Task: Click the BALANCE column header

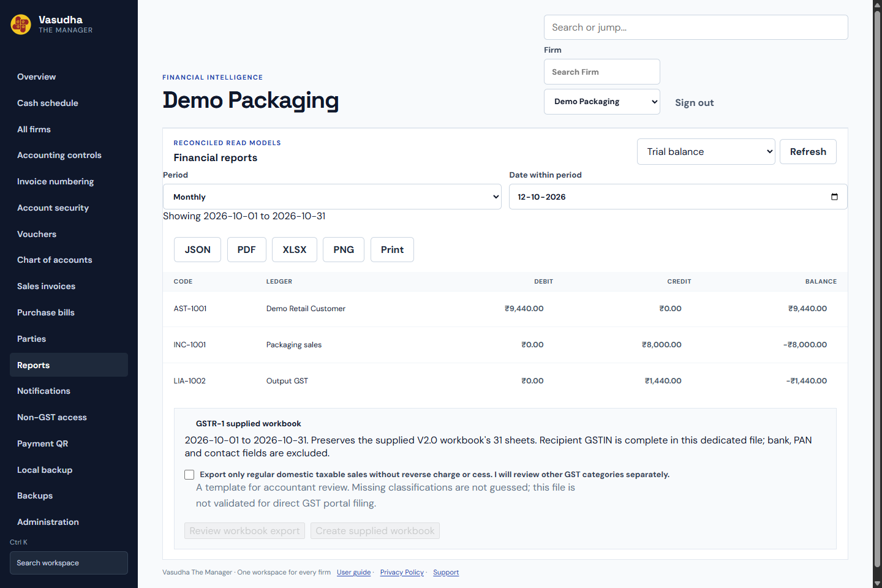Action: pos(821,282)
